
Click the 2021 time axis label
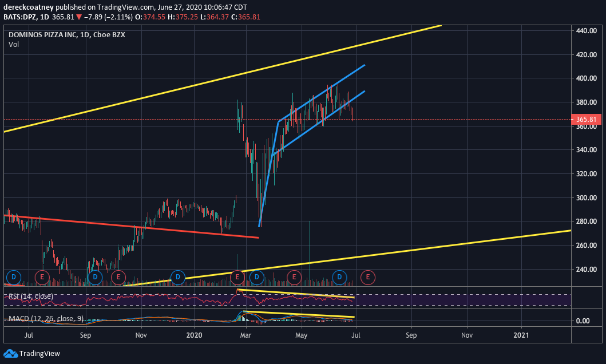521,335
